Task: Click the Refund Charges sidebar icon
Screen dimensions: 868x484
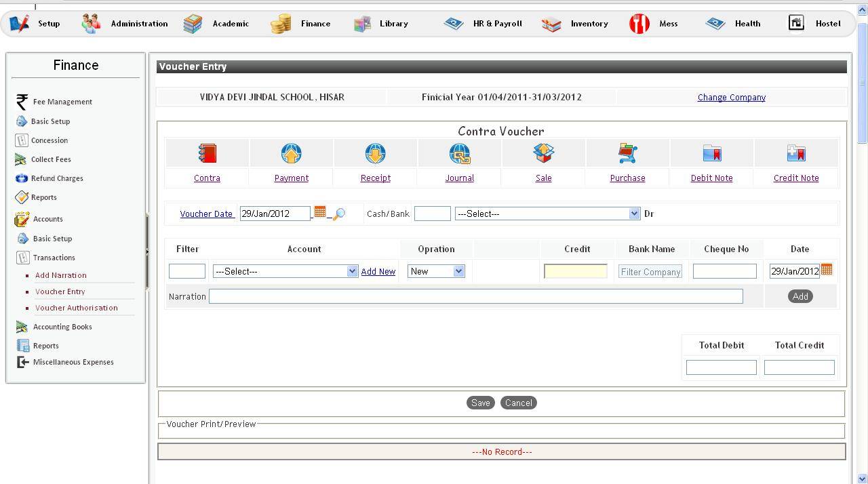Action: [x=21, y=178]
